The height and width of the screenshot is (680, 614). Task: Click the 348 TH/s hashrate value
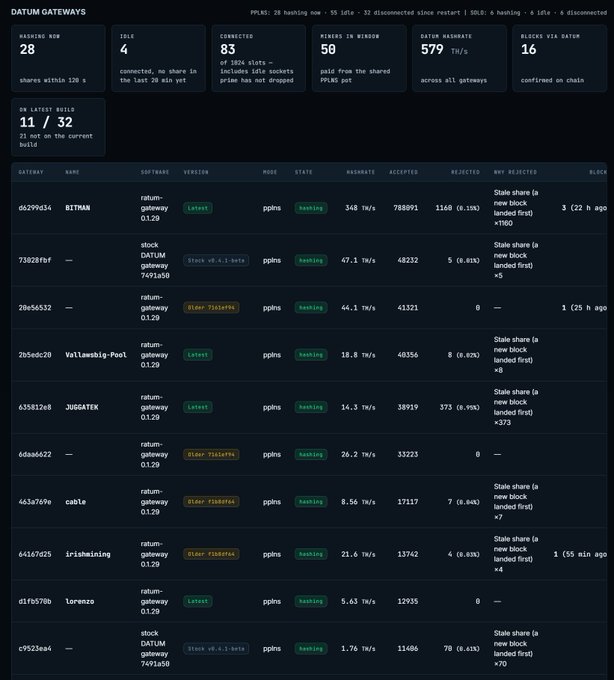(x=360, y=208)
